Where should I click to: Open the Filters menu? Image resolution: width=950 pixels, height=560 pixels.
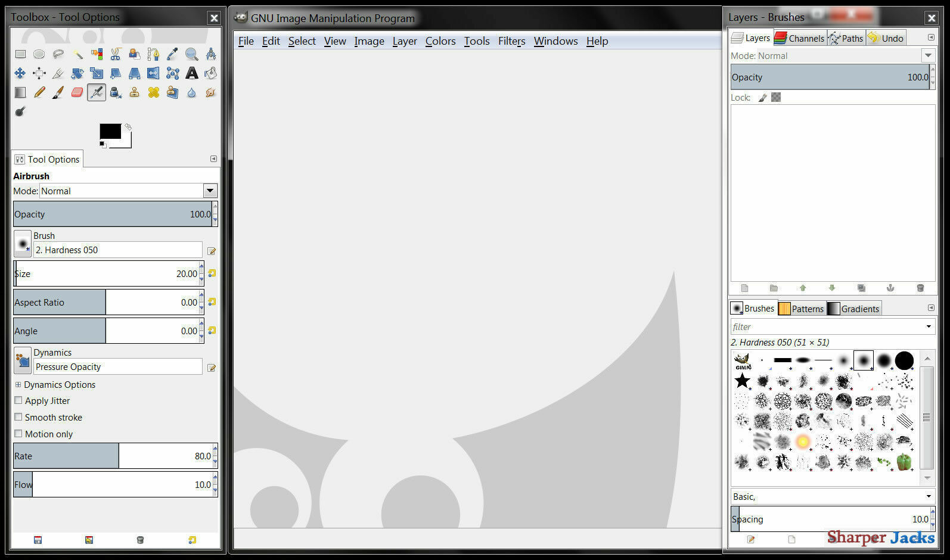pos(512,41)
